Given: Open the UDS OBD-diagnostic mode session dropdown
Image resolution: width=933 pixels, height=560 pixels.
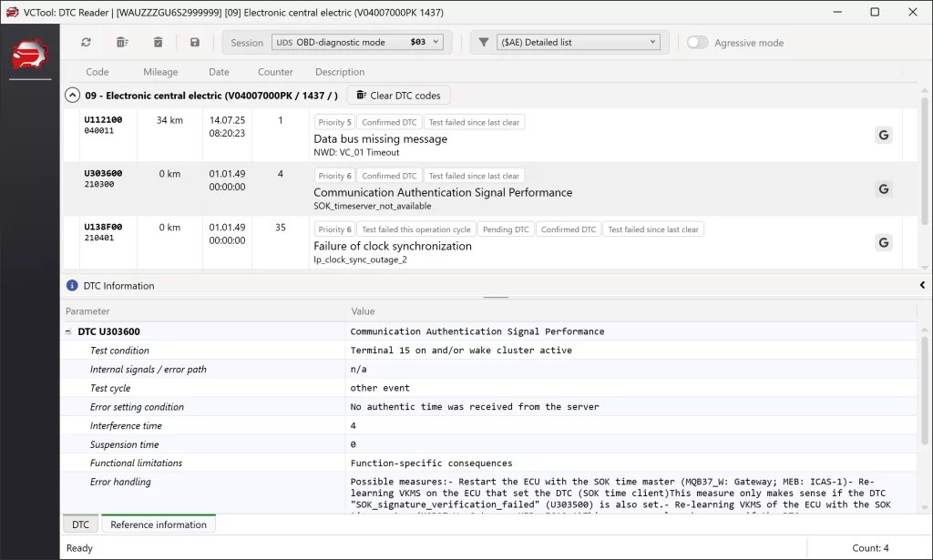Looking at the screenshot, I should click(x=358, y=42).
